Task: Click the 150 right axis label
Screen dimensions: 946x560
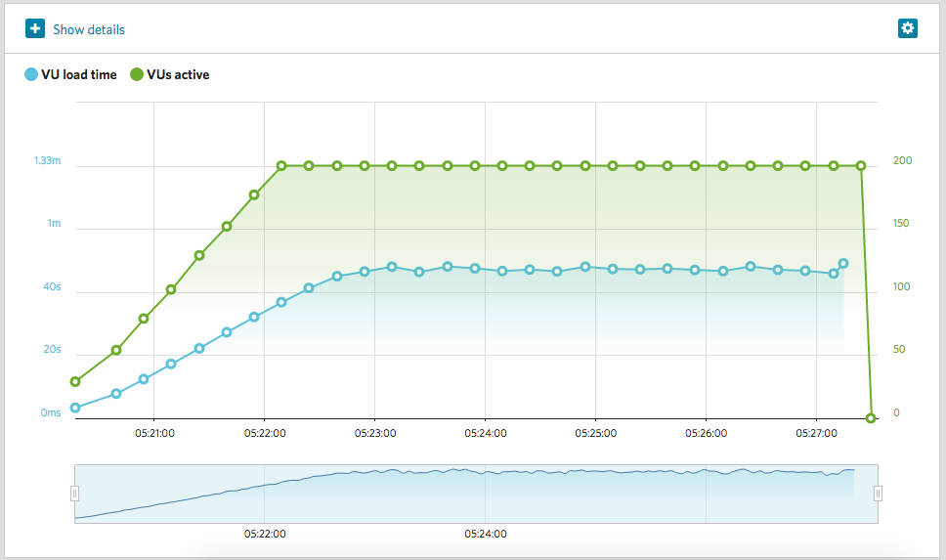Action: click(x=901, y=223)
